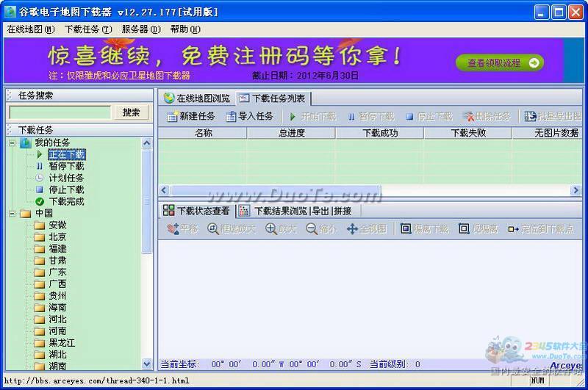Click the task list right scroll arrow
588x390 pixels.
(576, 190)
